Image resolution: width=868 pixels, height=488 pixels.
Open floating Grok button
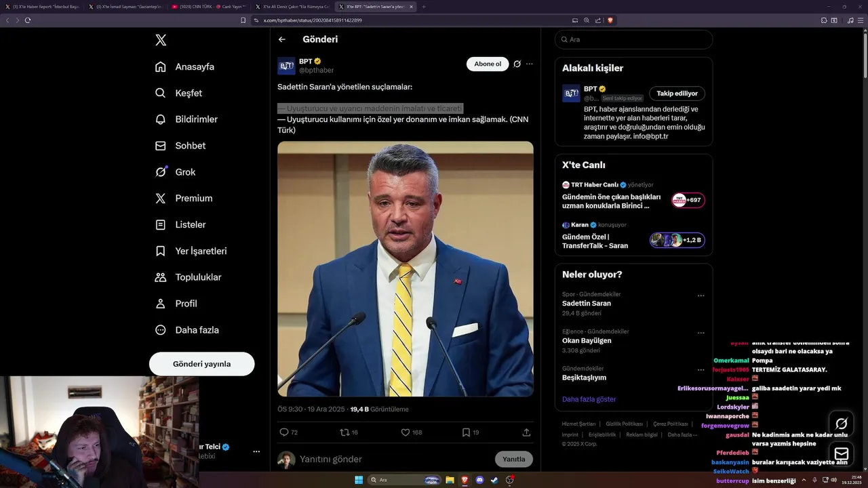coord(842,423)
